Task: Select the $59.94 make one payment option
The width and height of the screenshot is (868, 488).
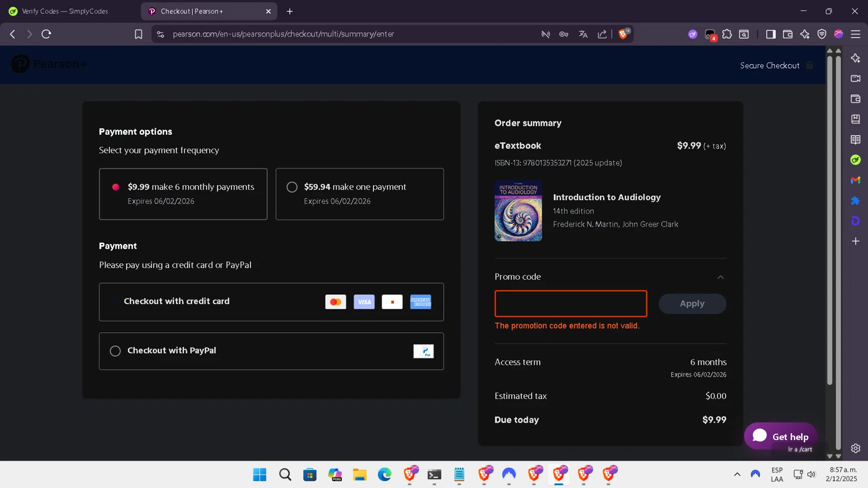Action: click(359, 194)
